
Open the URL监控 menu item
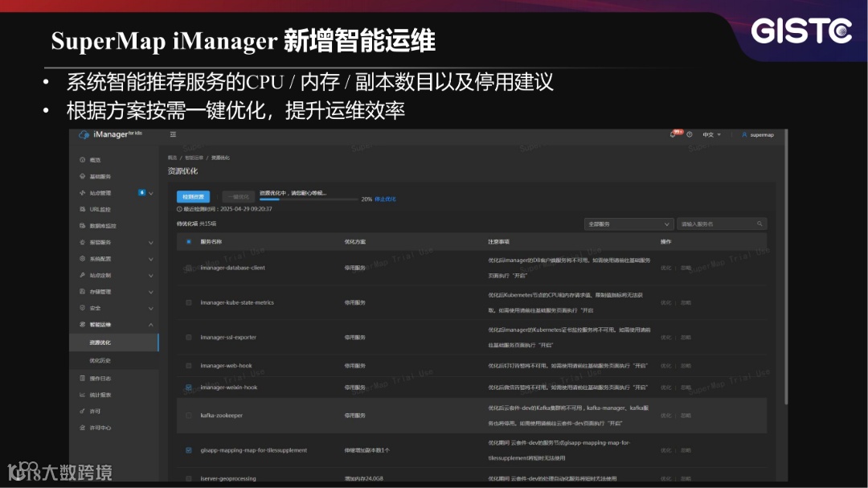(100, 209)
